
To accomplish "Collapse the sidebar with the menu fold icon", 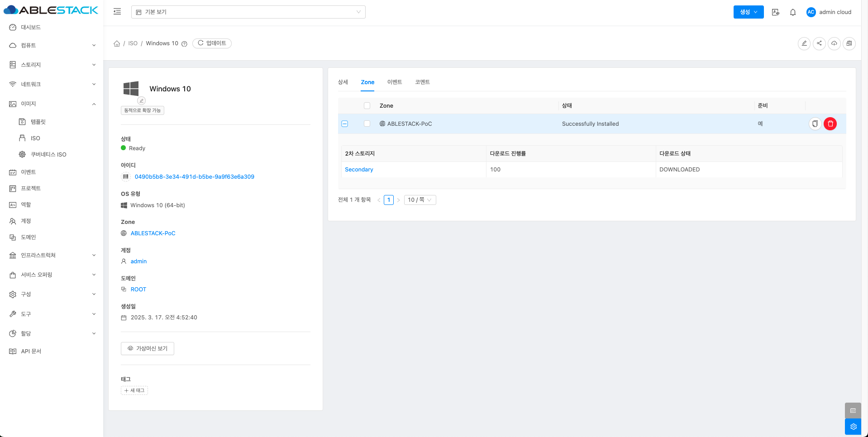I will [x=117, y=12].
